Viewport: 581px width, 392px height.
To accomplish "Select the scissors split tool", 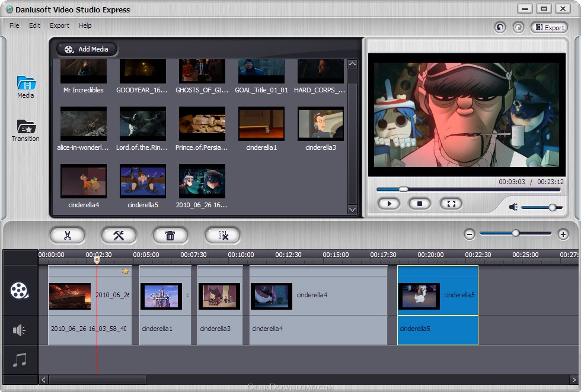I will [68, 236].
